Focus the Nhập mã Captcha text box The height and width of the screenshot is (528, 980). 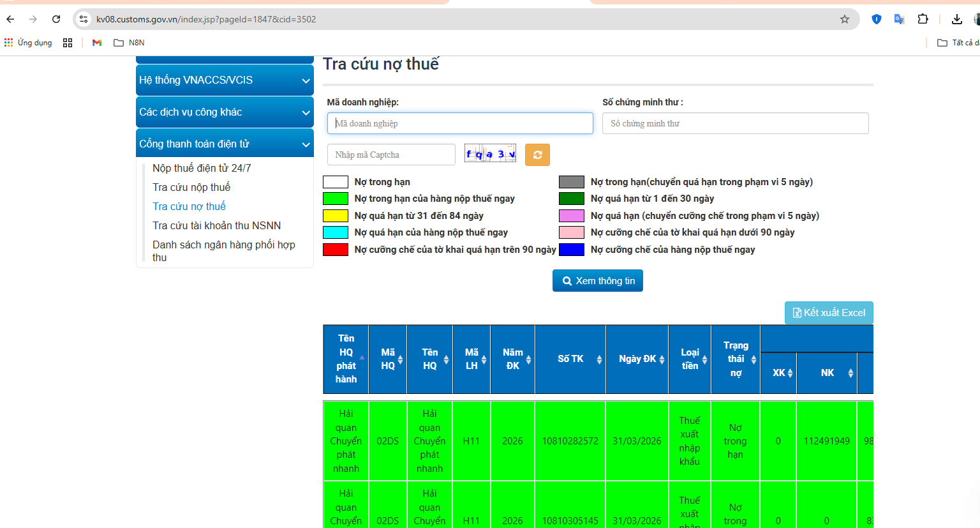(x=391, y=155)
